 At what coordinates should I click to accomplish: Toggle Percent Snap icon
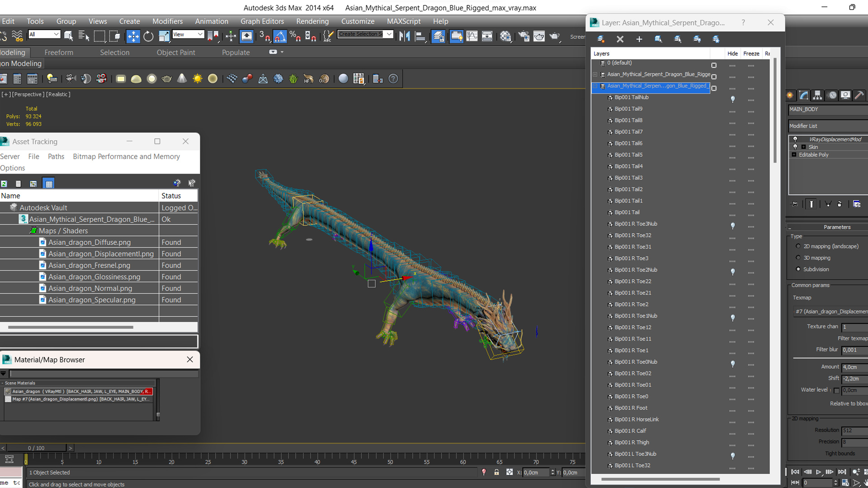pos(295,36)
